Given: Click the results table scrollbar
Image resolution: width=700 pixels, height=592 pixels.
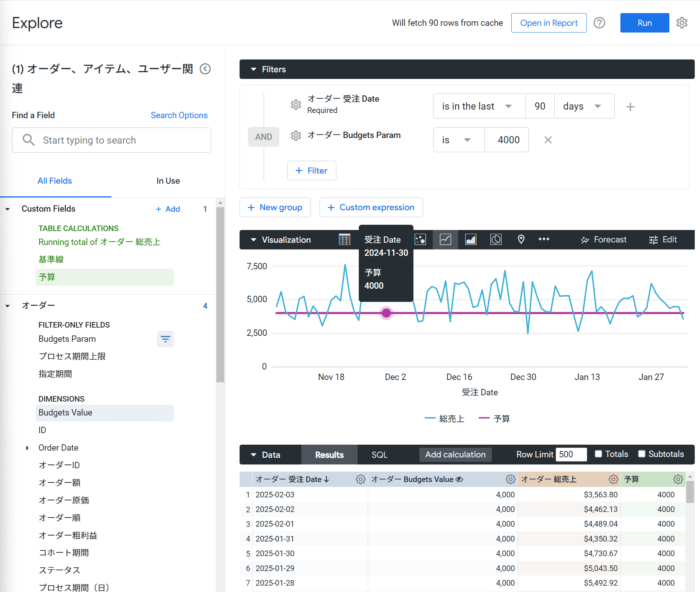Looking at the screenshot, I should 690,492.
